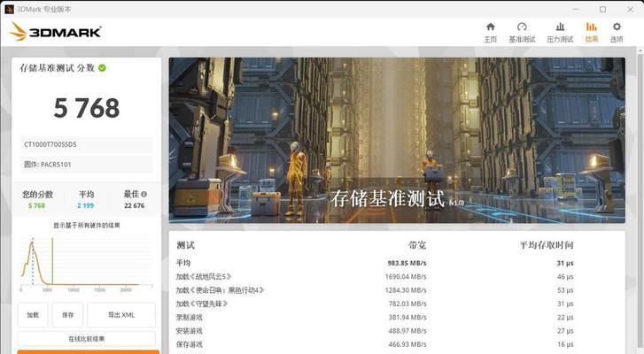The width and height of the screenshot is (644, 354).
Task: Open the 基准测试 benchmarks tab
Action: 522,33
